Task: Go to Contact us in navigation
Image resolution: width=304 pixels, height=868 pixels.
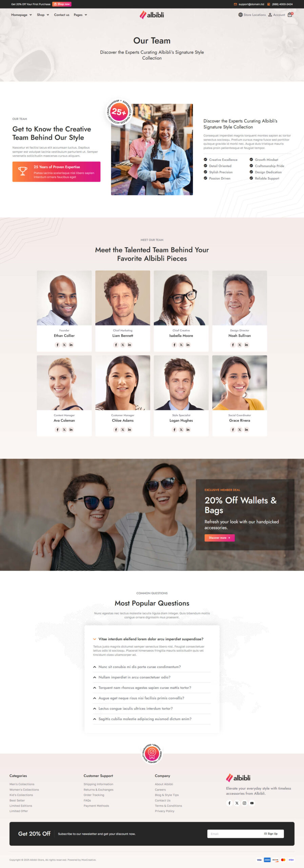Action: pos(62,15)
